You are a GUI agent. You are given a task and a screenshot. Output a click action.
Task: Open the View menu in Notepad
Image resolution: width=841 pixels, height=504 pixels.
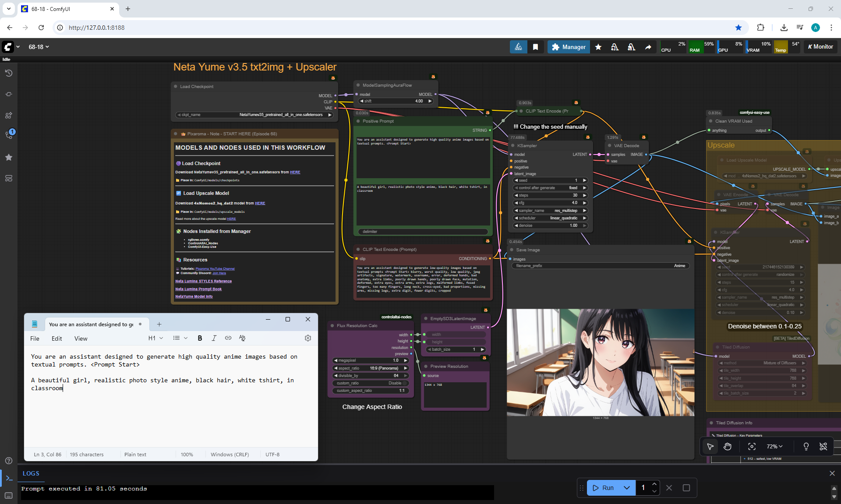point(81,338)
